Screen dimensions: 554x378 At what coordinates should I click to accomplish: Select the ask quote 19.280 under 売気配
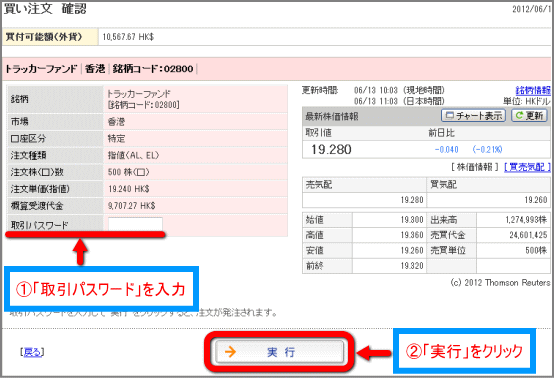pyautogui.click(x=412, y=200)
